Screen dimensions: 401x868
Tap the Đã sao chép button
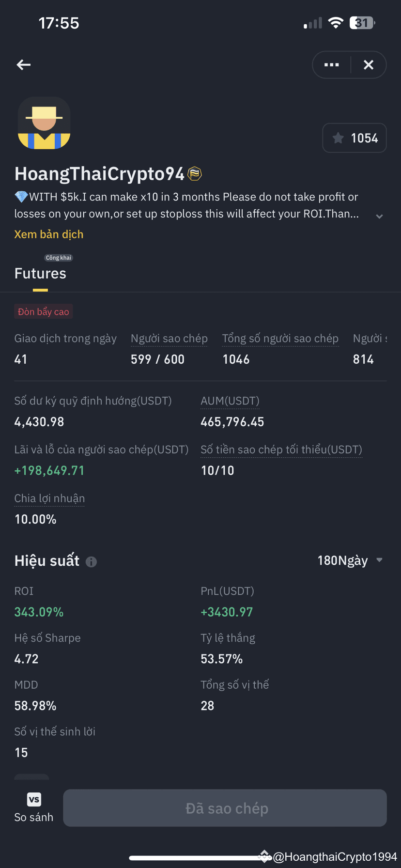[225, 808]
